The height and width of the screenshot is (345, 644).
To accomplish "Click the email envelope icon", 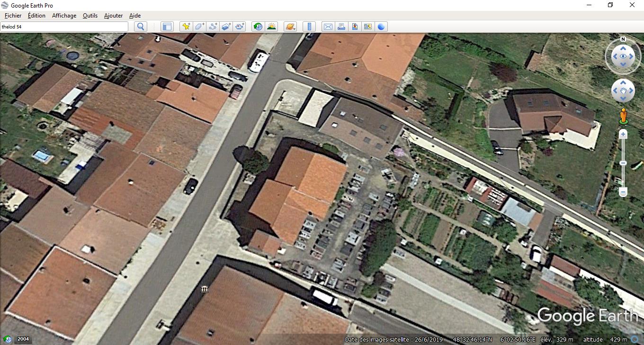I will pyautogui.click(x=328, y=27).
